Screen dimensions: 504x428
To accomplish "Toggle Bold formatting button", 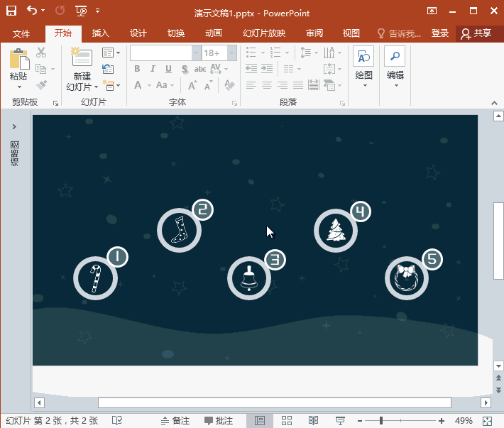I will pos(137,69).
